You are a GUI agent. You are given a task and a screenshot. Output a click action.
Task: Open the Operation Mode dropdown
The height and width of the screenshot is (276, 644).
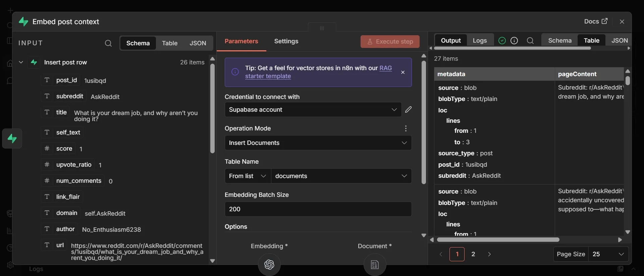point(318,143)
